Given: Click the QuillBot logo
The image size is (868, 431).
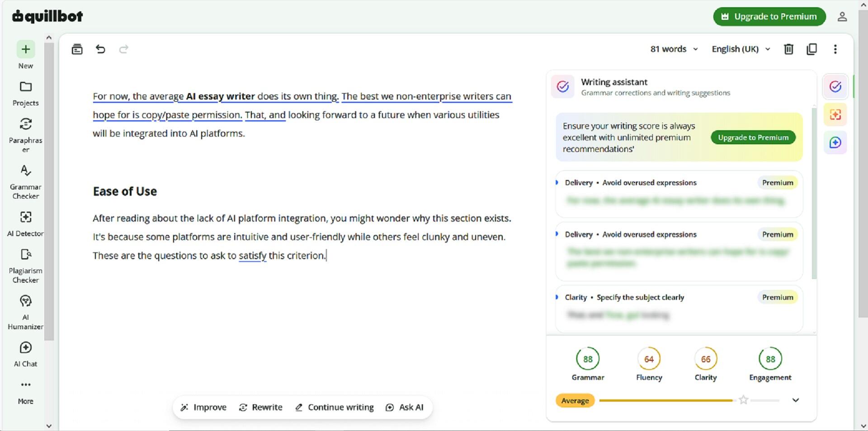Looking at the screenshot, I should [x=47, y=16].
